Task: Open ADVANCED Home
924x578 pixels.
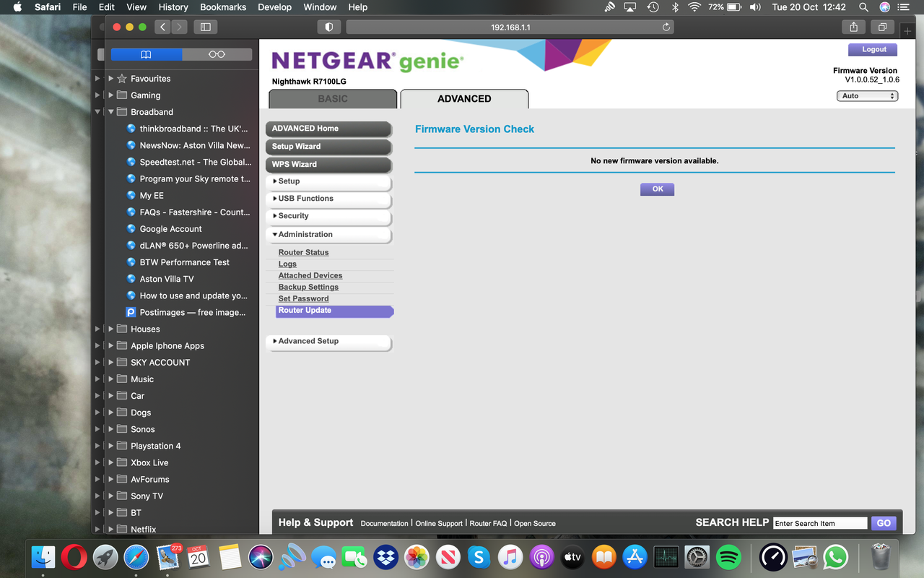Action: coord(328,129)
